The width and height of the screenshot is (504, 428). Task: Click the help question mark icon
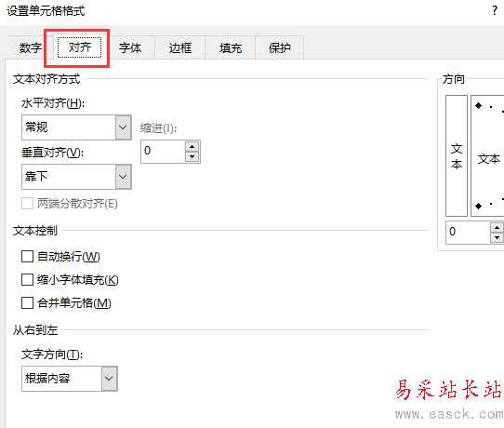click(495, 10)
